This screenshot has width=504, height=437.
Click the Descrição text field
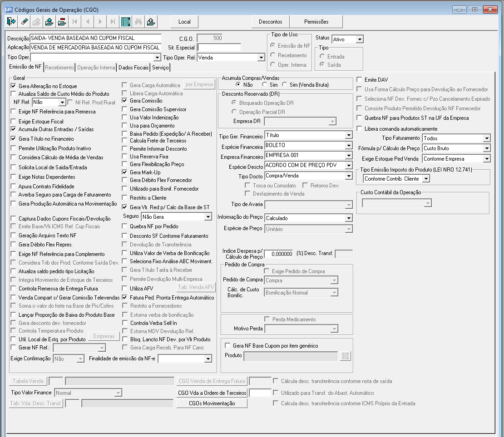coord(95,38)
